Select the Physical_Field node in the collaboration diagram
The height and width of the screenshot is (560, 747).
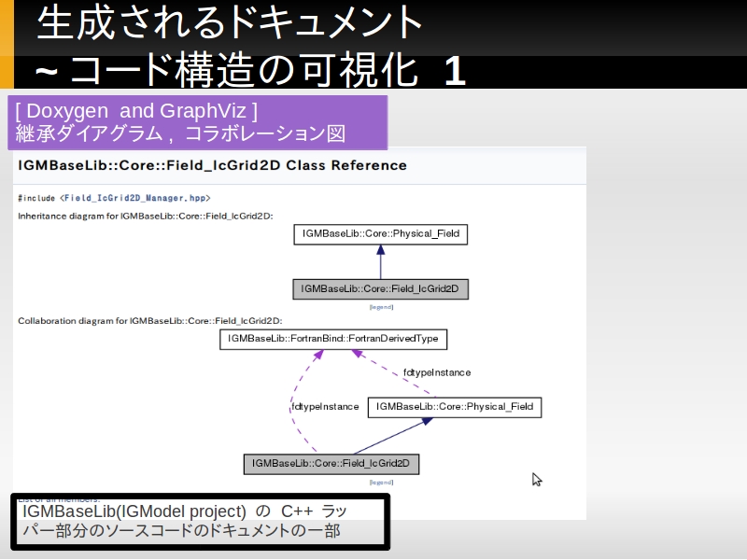pos(455,407)
